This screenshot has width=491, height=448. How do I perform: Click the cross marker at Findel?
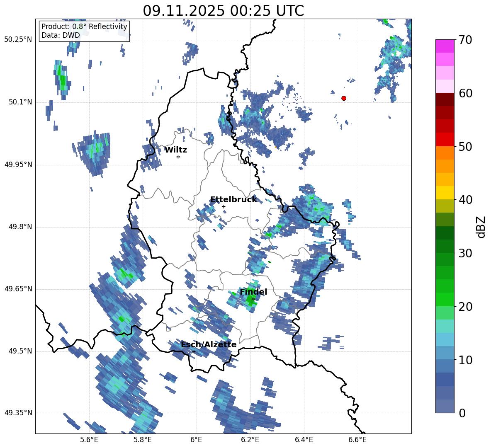coord(253,299)
